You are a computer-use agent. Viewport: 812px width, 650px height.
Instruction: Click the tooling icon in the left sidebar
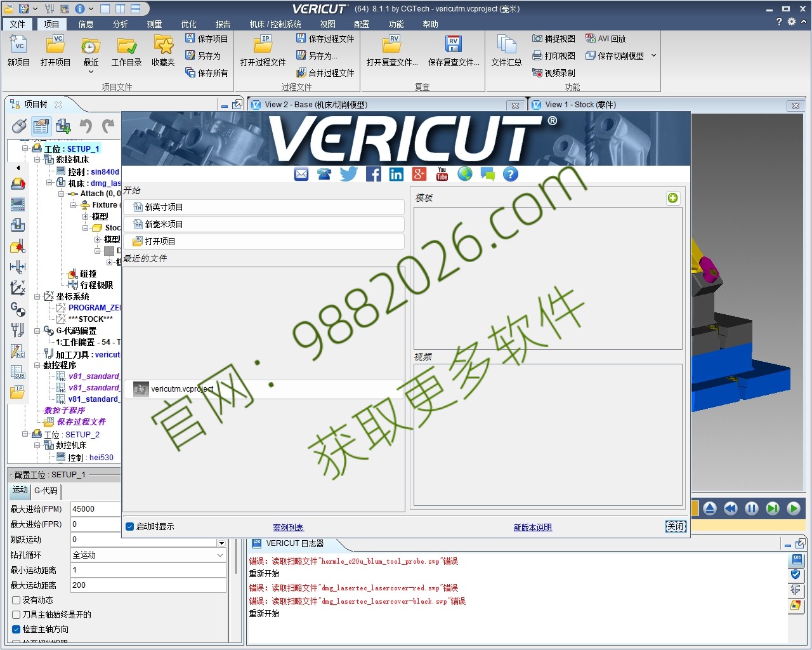click(x=18, y=330)
